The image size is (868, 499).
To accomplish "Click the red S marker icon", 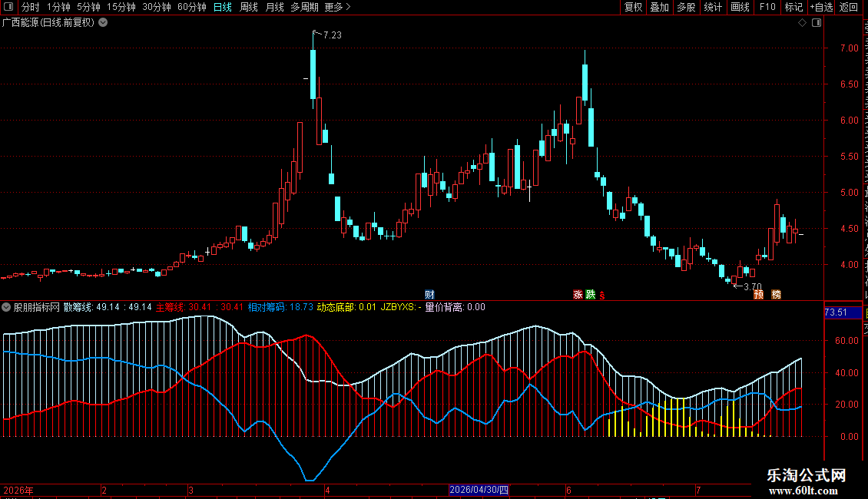I will click(x=601, y=296).
